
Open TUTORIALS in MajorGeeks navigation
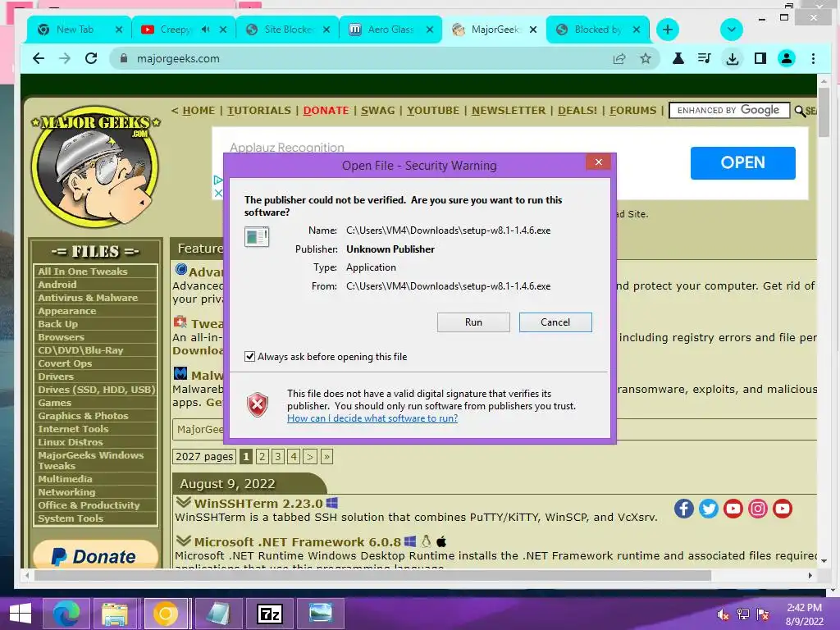[x=258, y=111]
